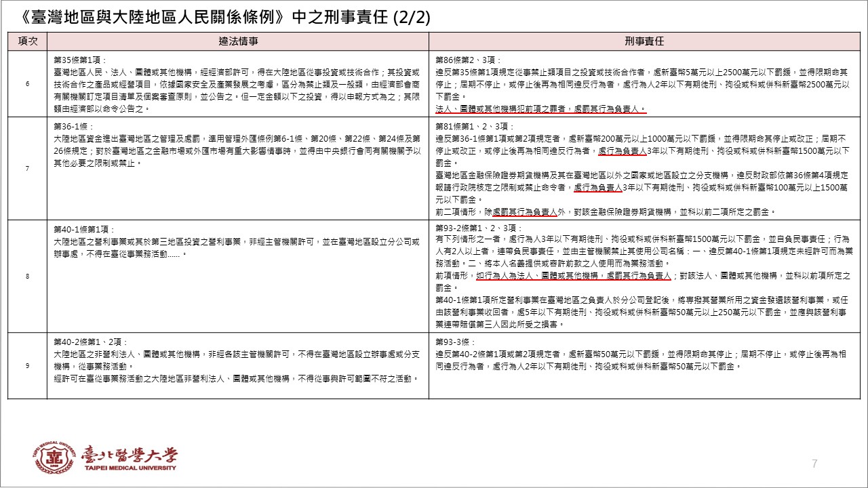The height and width of the screenshot is (488, 868).
Task: Select row number 7 cell
Action: (27, 168)
